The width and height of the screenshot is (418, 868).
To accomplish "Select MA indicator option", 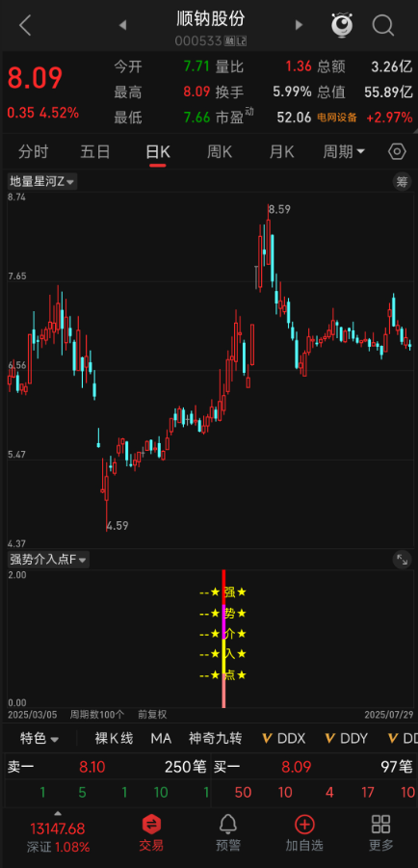I will [x=161, y=739].
